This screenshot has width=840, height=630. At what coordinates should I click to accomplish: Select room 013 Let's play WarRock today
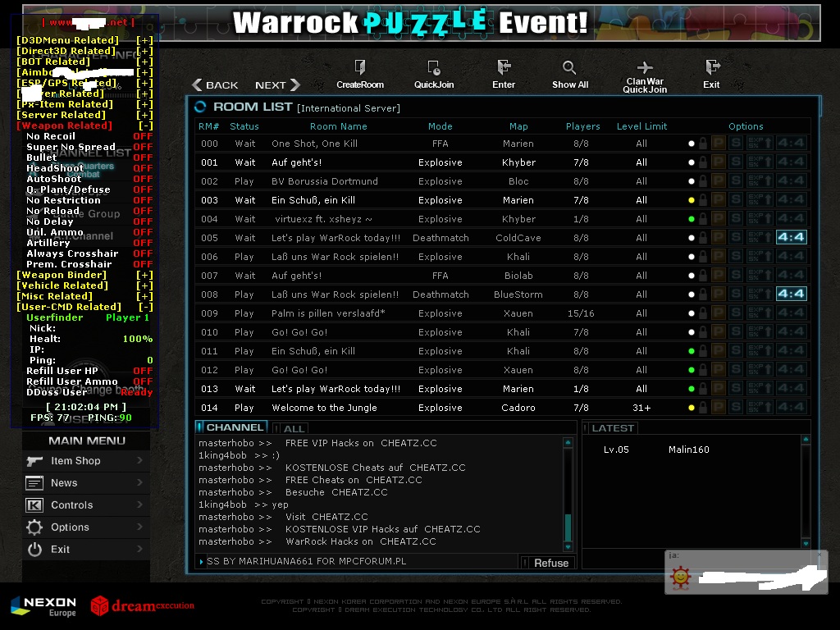[x=502, y=388]
